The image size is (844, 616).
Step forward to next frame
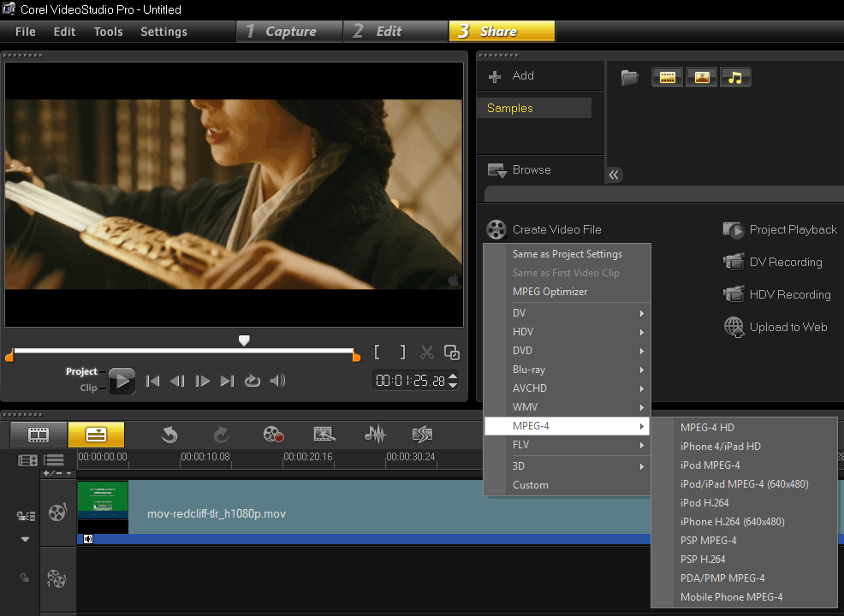(202, 381)
